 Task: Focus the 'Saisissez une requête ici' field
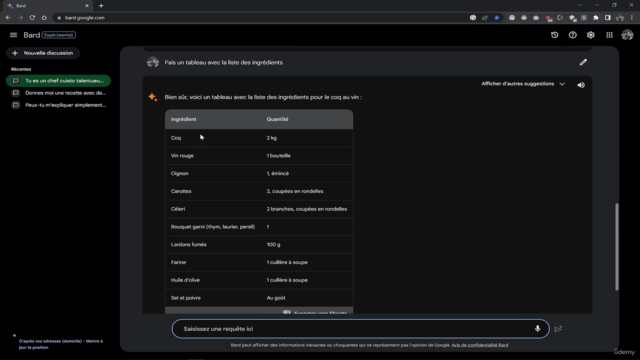pyautogui.click(x=360, y=329)
